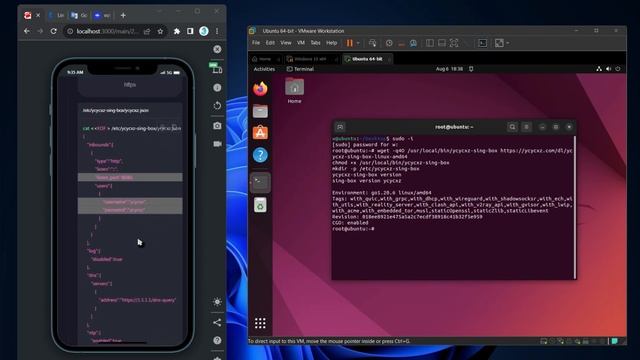Screen dimensions: 640x360
Task: Toggle the VMware thumbnail bar view icon
Action: click(x=442, y=43)
